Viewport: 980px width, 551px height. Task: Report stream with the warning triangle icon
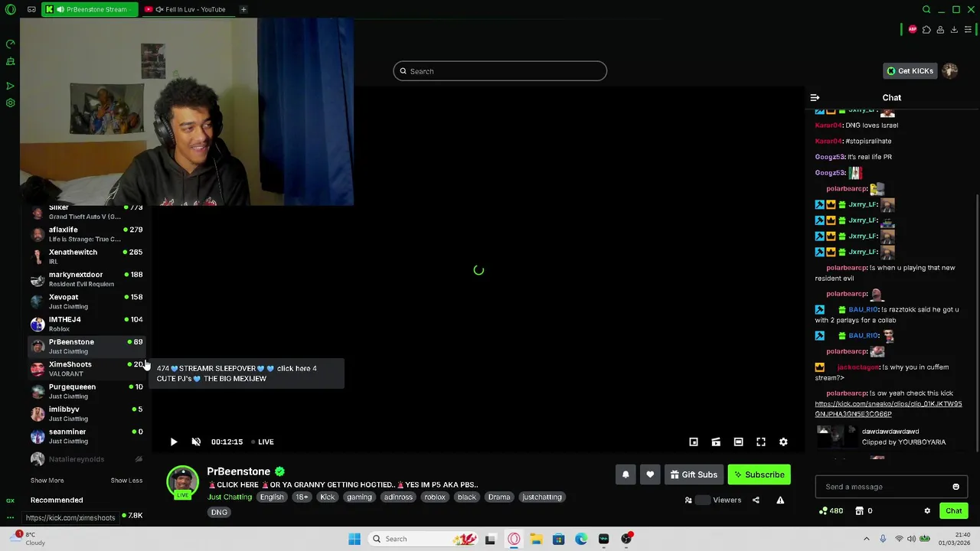coord(780,500)
